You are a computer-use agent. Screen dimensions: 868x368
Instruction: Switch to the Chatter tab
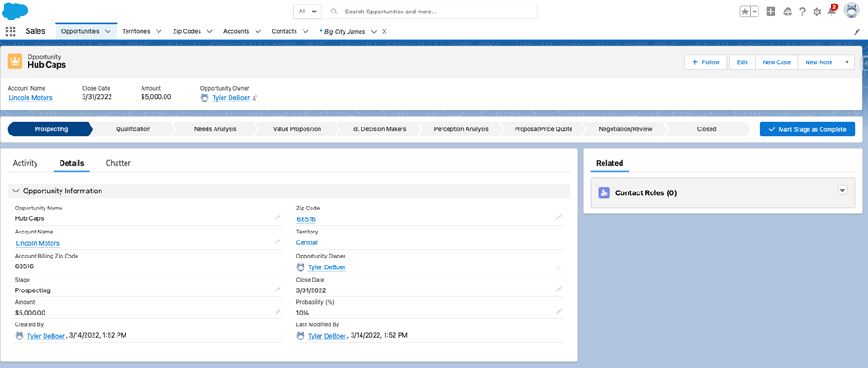[118, 163]
